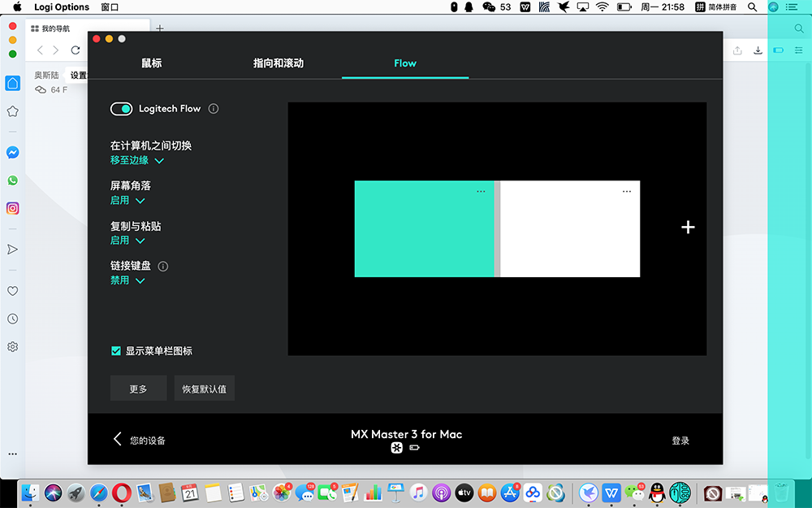Open browser bookmarks star icon
The height and width of the screenshot is (508, 812).
coord(13,111)
